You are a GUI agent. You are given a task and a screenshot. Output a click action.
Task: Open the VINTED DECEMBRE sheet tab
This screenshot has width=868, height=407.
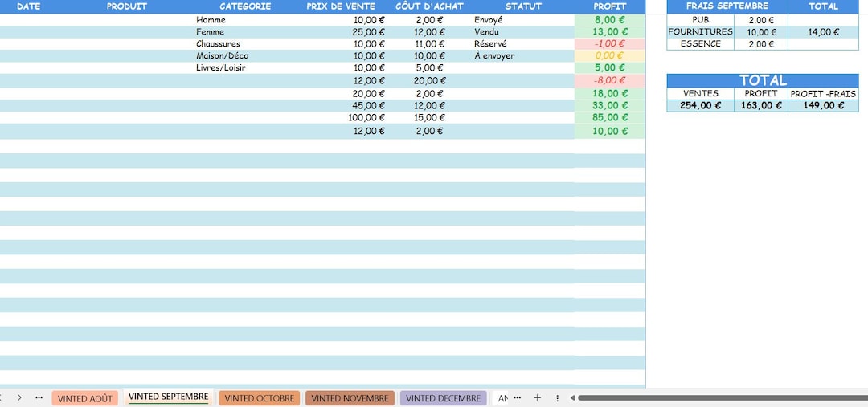[444, 398]
